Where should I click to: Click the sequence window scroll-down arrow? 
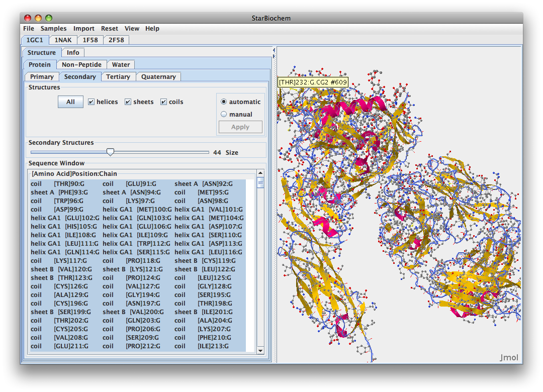[x=260, y=350]
